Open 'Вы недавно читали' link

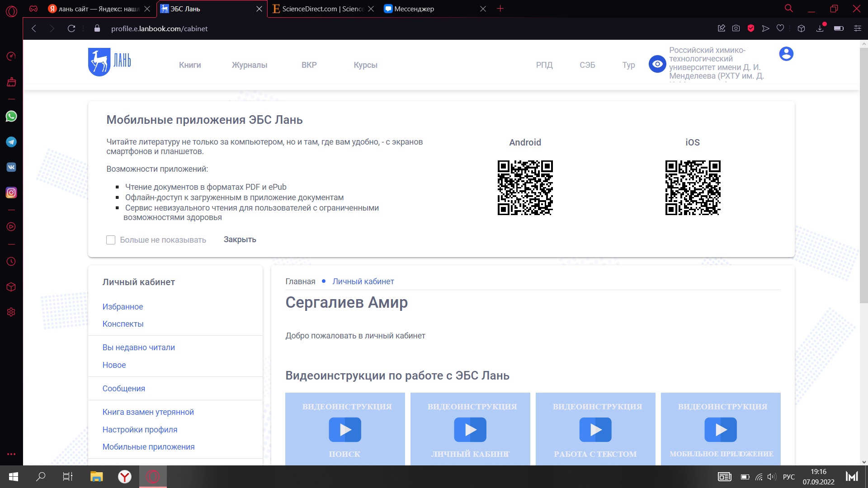[138, 347]
